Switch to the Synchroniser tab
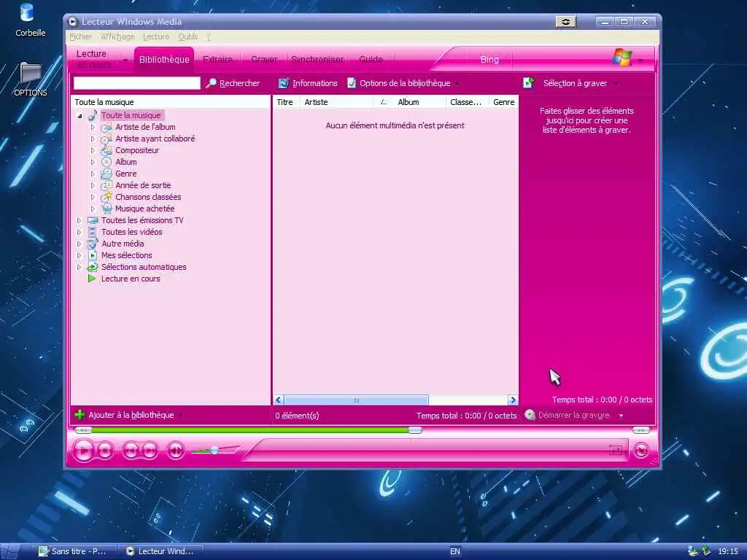 coord(317,60)
